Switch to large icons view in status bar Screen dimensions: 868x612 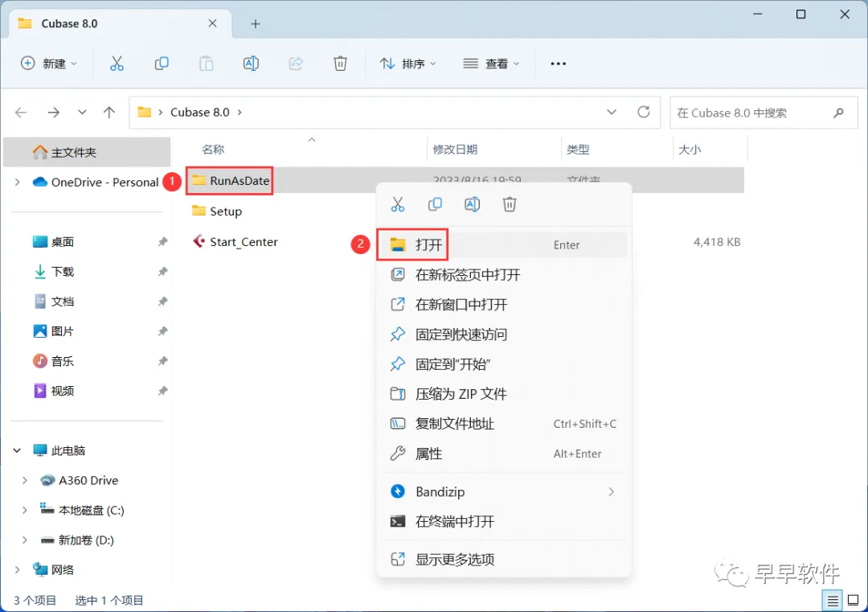click(853, 601)
